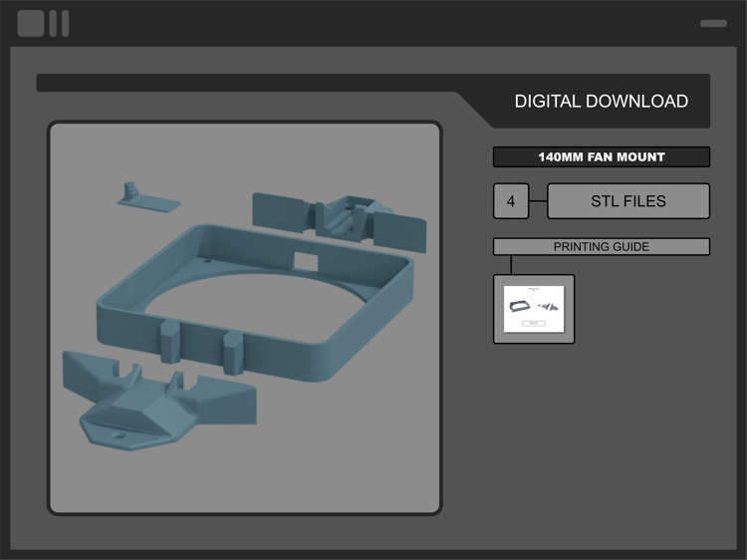Select the large square fan frame model
The height and width of the screenshot is (560, 747).
pos(255,302)
